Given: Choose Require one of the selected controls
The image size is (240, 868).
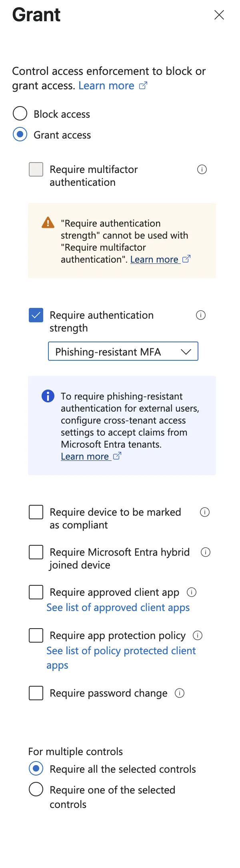Looking at the screenshot, I should (x=36, y=790).
